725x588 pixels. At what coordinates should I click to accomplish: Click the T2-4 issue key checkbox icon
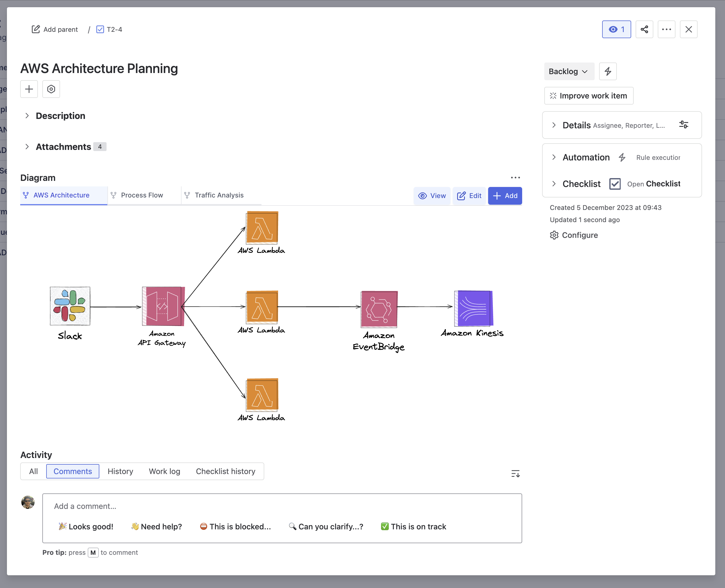tap(100, 30)
